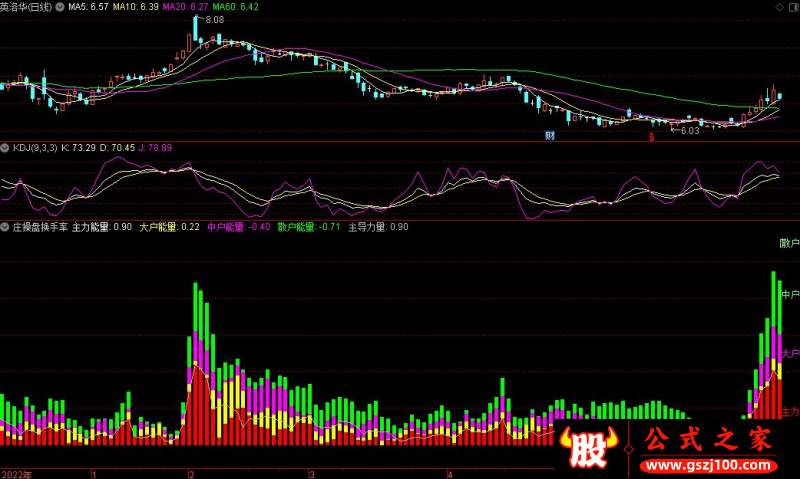Click the red event marker below candles
Screen dimensions: 800x479
651,135
